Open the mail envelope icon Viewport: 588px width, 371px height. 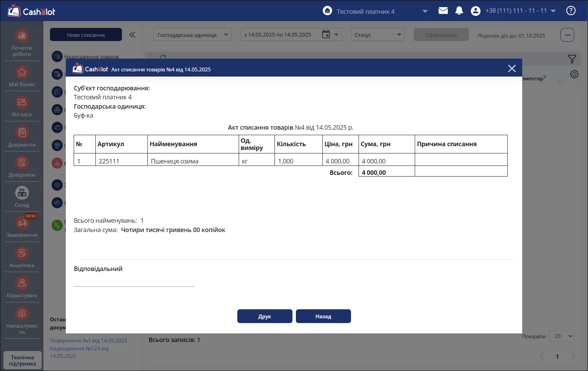click(x=443, y=11)
